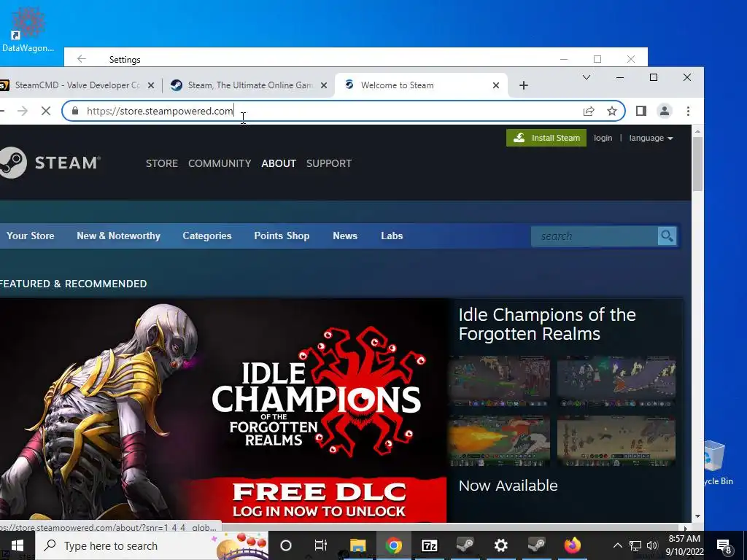Go to the COMMUNITY menu
The height and width of the screenshot is (560, 747).
click(220, 163)
